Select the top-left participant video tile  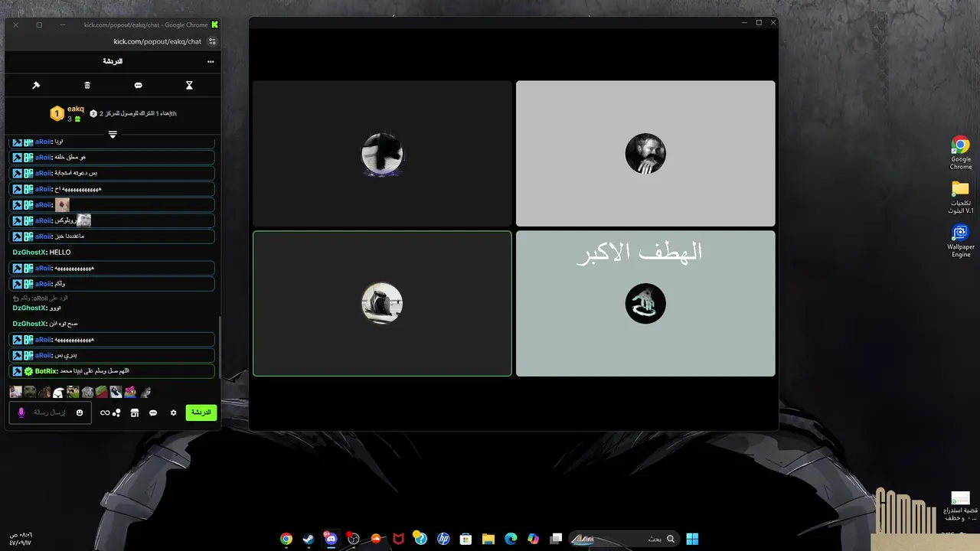(382, 153)
